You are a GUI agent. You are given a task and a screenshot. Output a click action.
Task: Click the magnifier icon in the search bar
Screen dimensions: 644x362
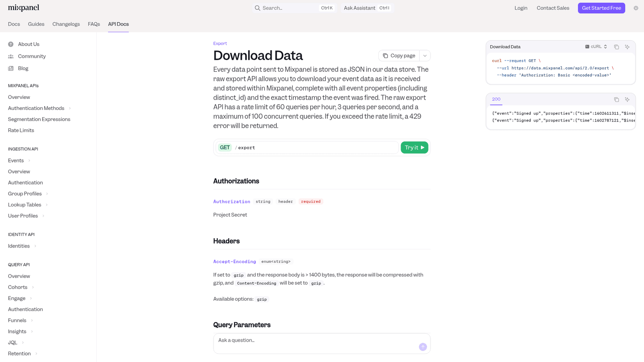(x=258, y=8)
